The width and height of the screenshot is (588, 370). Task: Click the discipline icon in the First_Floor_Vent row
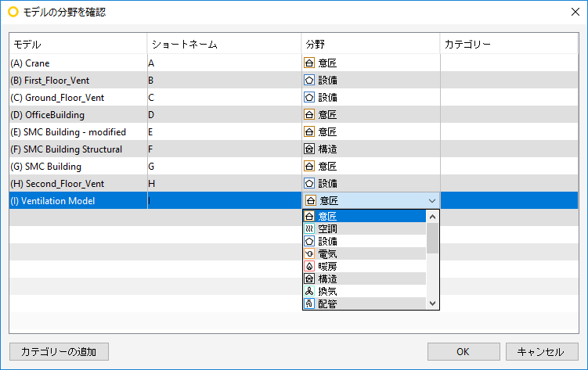click(x=309, y=80)
